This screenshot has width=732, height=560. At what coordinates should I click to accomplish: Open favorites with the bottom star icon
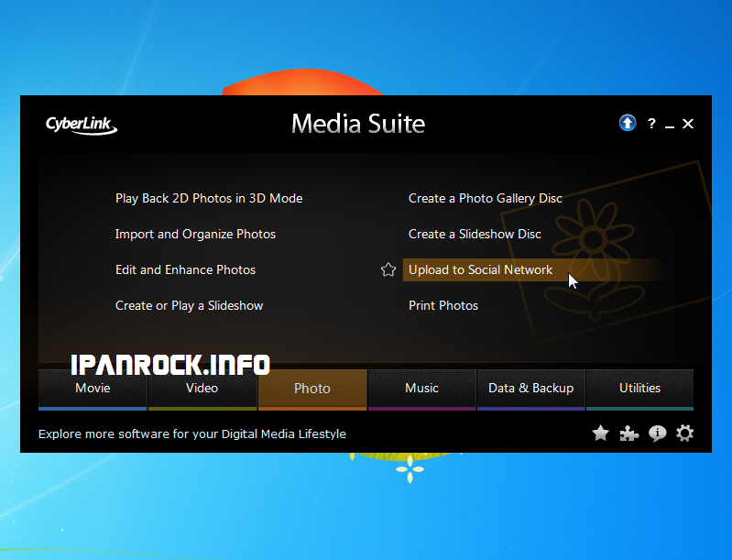click(600, 434)
